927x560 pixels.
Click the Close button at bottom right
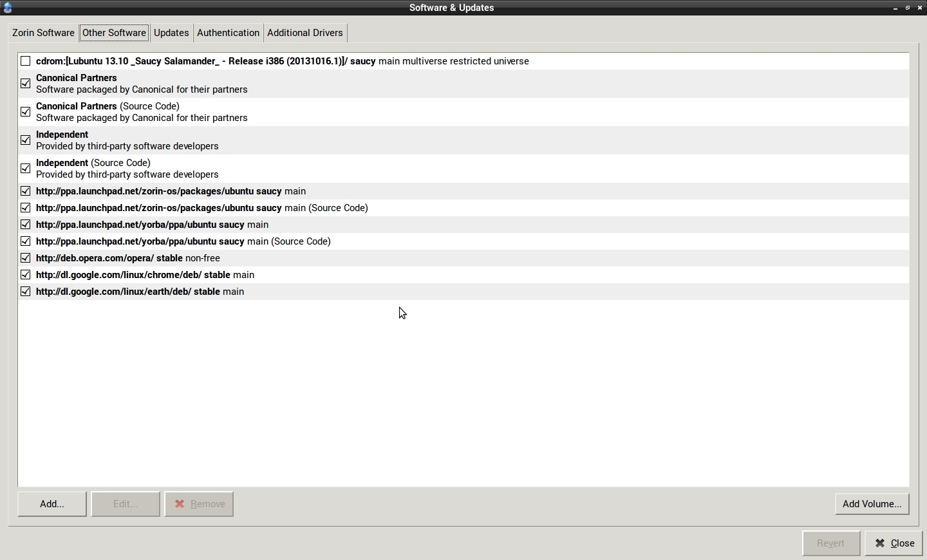click(x=895, y=543)
